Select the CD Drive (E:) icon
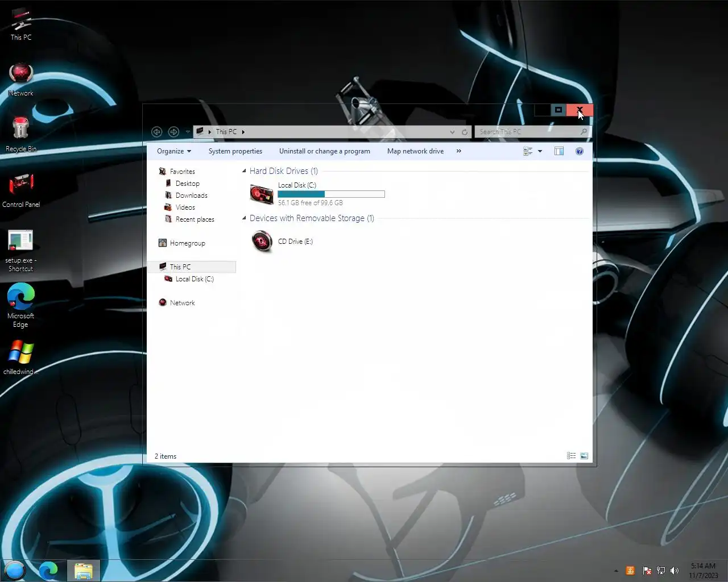This screenshot has width=728, height=582. 262,242
